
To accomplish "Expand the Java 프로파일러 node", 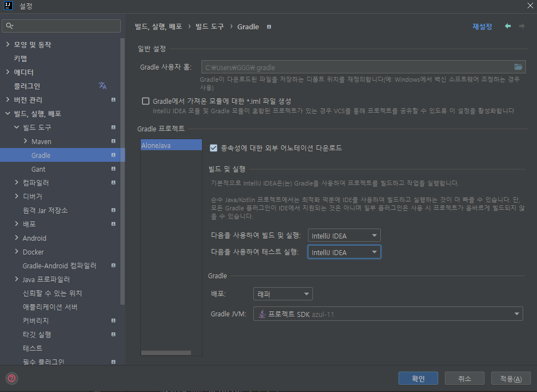I will click(17, 279).
